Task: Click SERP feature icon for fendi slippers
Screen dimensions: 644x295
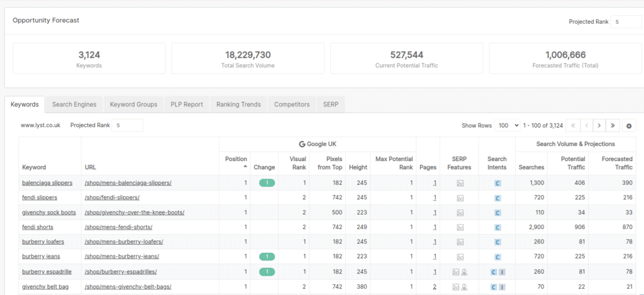Action: pyautogui.click(x=460, y=198)
